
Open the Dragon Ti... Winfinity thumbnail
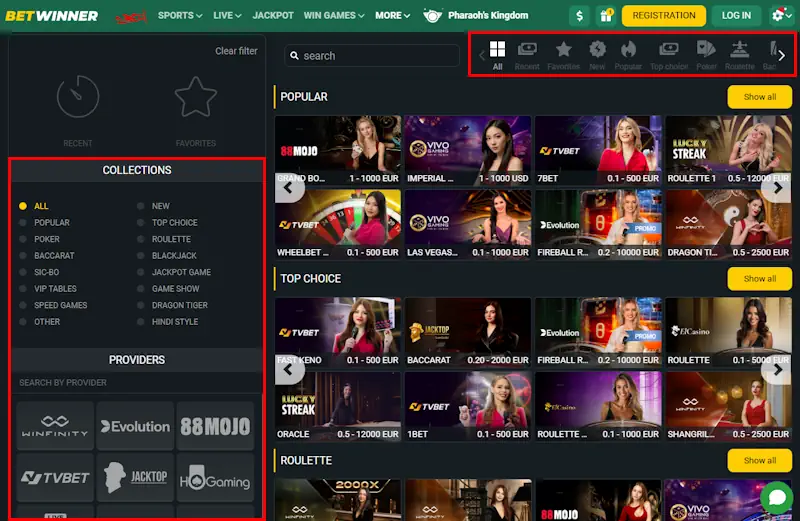(x=728, y=225)
